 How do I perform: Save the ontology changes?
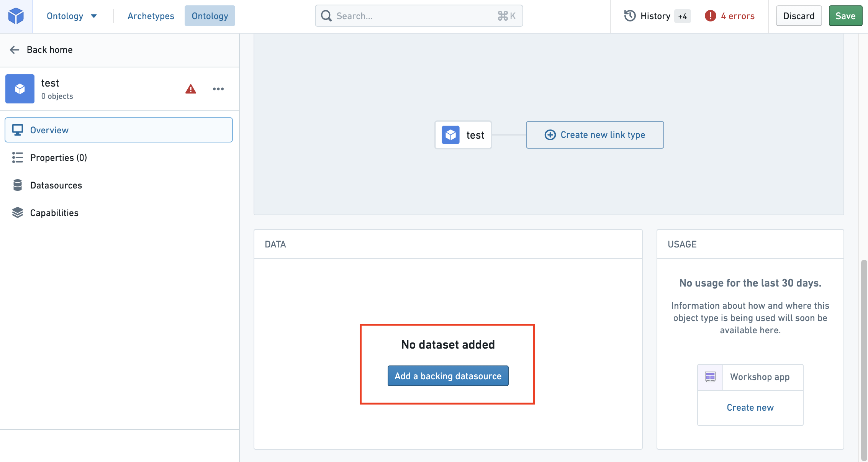845,16
